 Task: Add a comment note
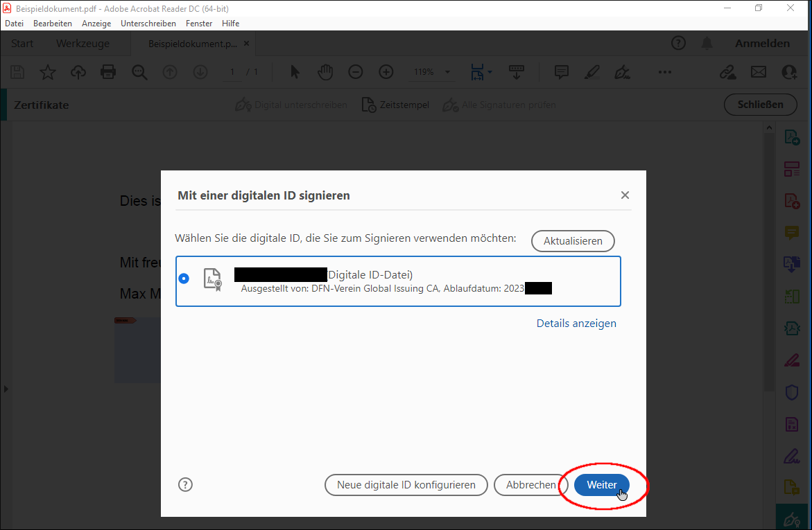tap(562, 72)
